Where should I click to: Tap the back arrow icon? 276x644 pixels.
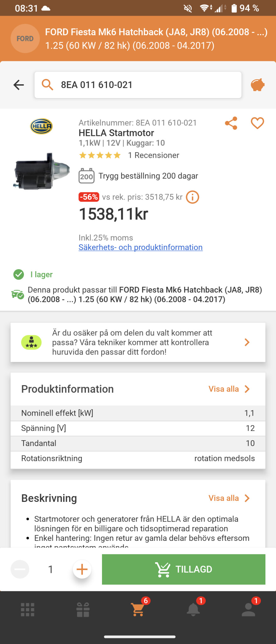click(x=19, y=85)
